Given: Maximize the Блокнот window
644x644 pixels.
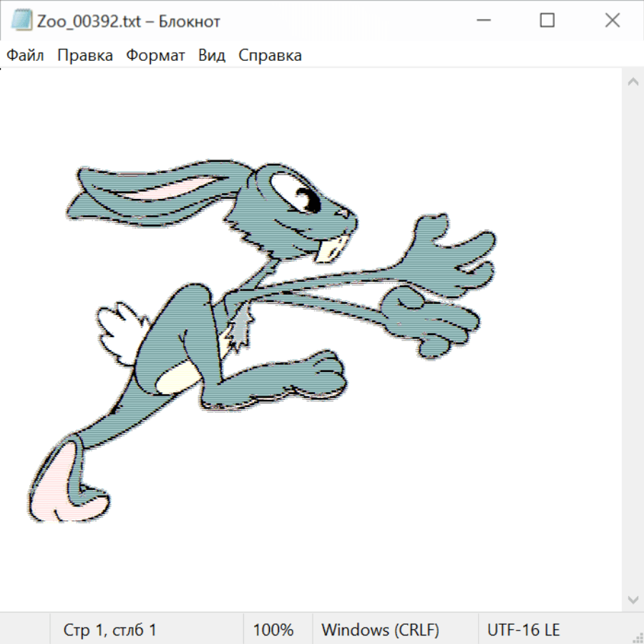Looking at the screenshot, I should (x=547, y=21).
